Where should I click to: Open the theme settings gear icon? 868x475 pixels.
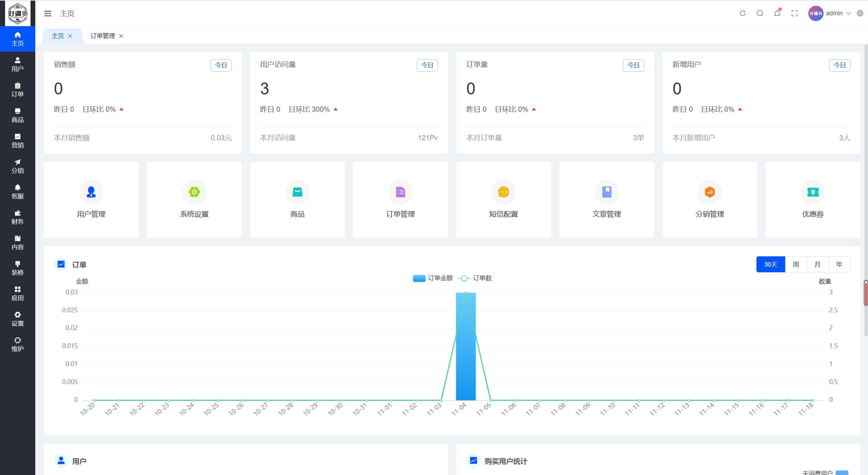click(x=860, y=14)
